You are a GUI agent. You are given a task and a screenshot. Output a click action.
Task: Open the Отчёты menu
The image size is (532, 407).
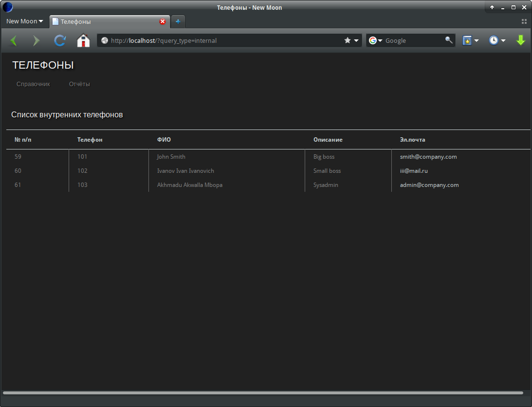[79, 84]
